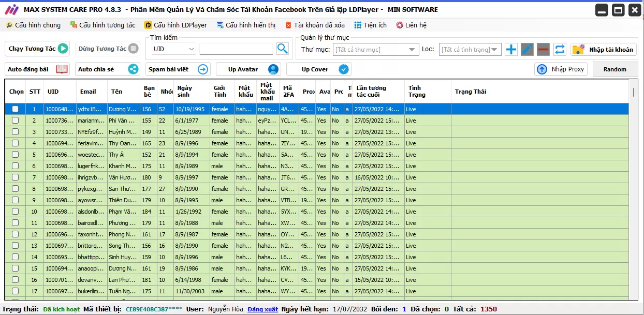Click the blue refresh arrows icon

(560, 50)
